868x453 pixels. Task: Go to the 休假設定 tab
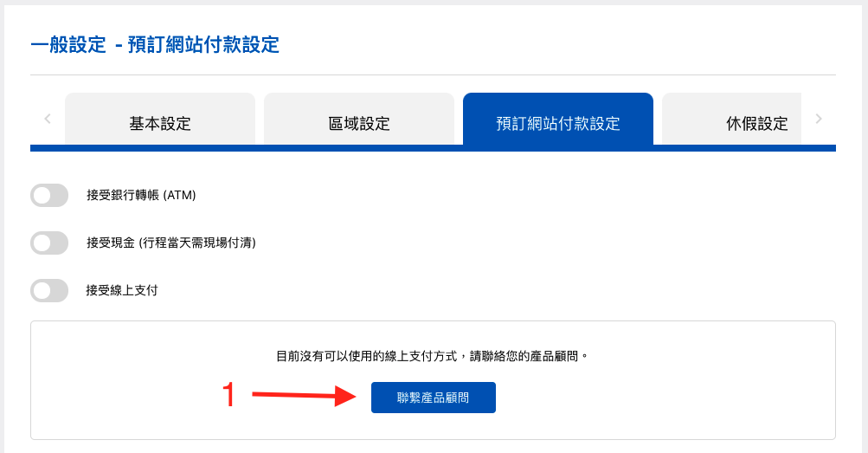point(732,120)
